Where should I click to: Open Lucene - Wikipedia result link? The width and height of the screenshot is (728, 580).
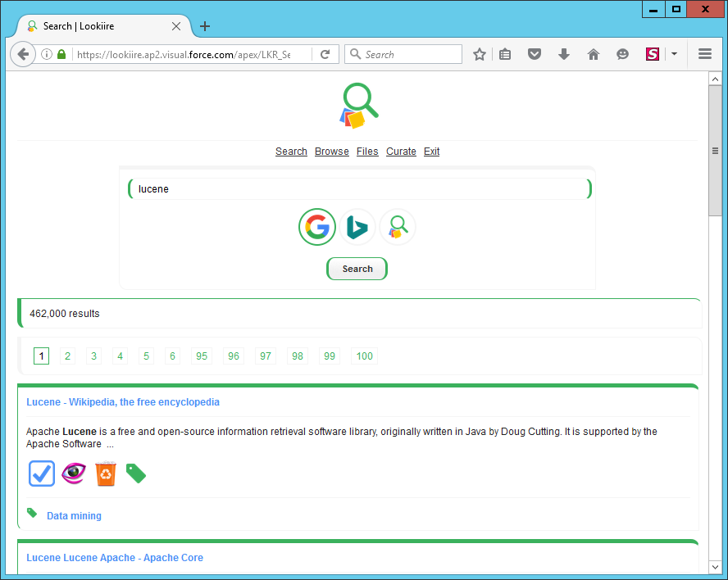point(123,402)
